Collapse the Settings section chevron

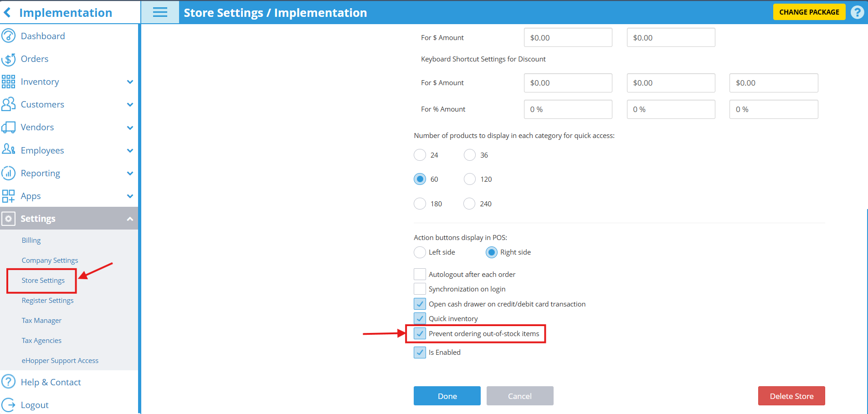click(130, 219)
